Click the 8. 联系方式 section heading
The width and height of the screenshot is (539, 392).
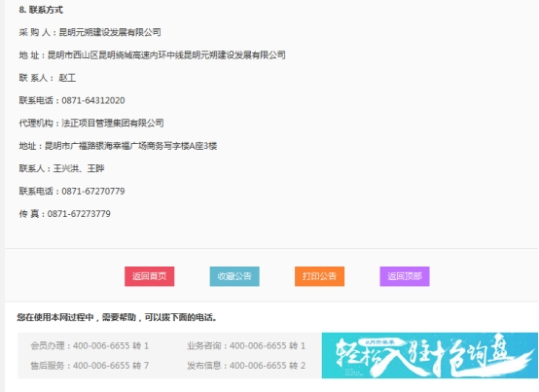pos(41,10)
